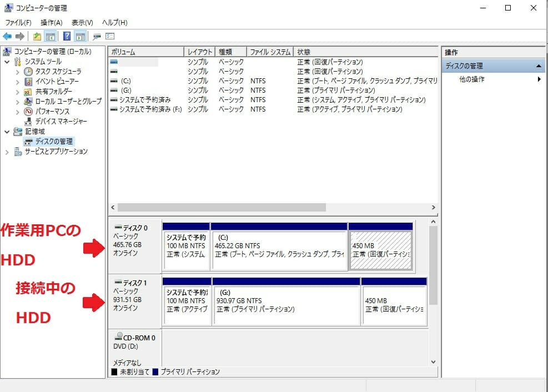
Task: Click the Event Viewer icon in tree
Action: [28, 82]
